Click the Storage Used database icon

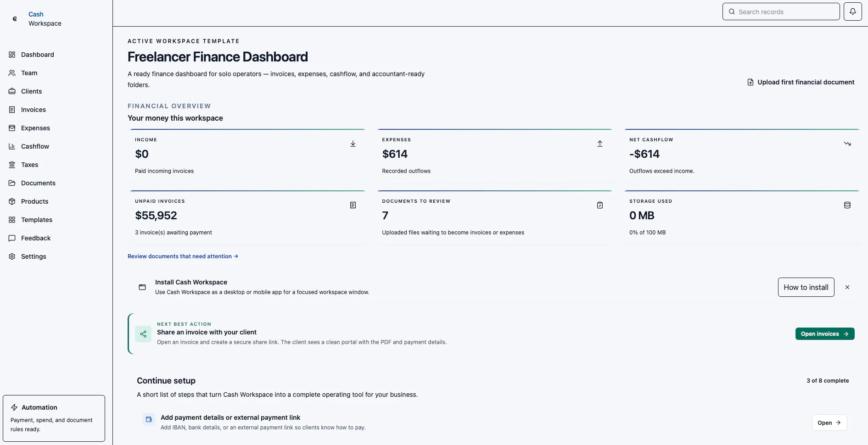[847, 205]
